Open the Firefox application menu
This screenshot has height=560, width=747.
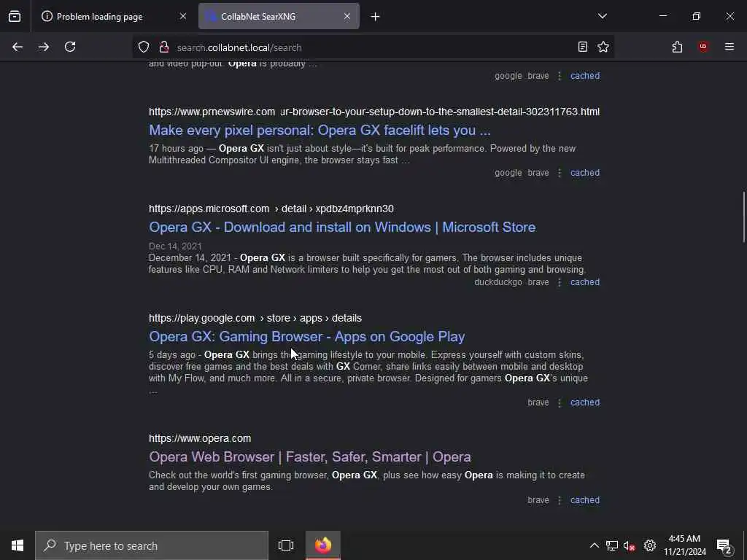click(729, 47)
